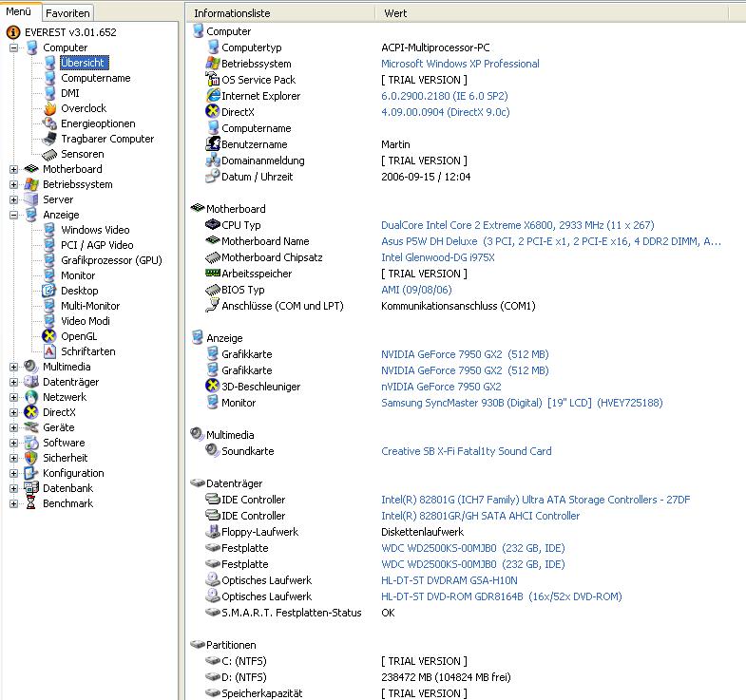Expand the Netzwerk tree node
Viewport: 746px width, 700px height.
click(x=14, y=398)
